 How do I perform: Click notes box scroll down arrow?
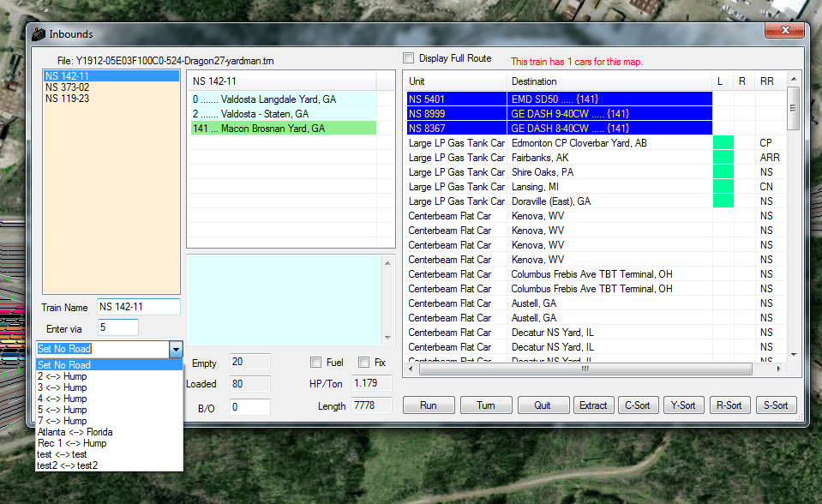pos(388,338)
